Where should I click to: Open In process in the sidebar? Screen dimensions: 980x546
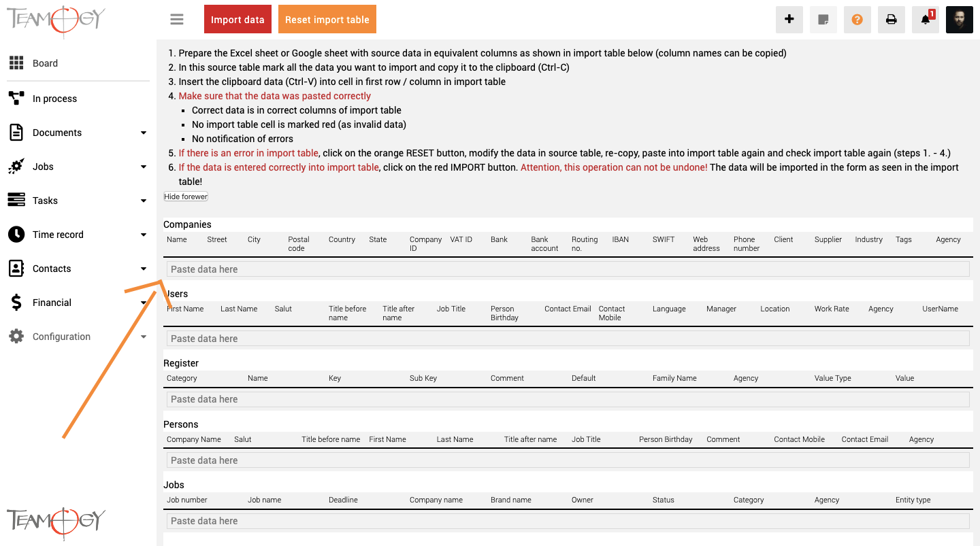(x=54, y=99)
